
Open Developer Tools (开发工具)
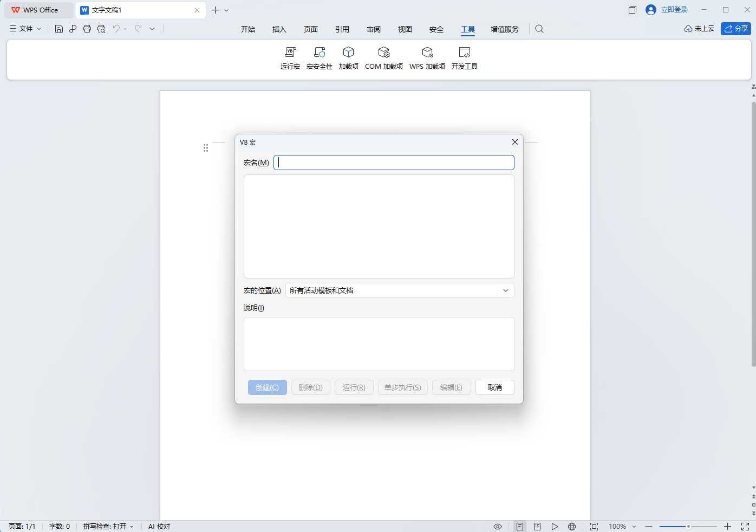pos(465,59)
